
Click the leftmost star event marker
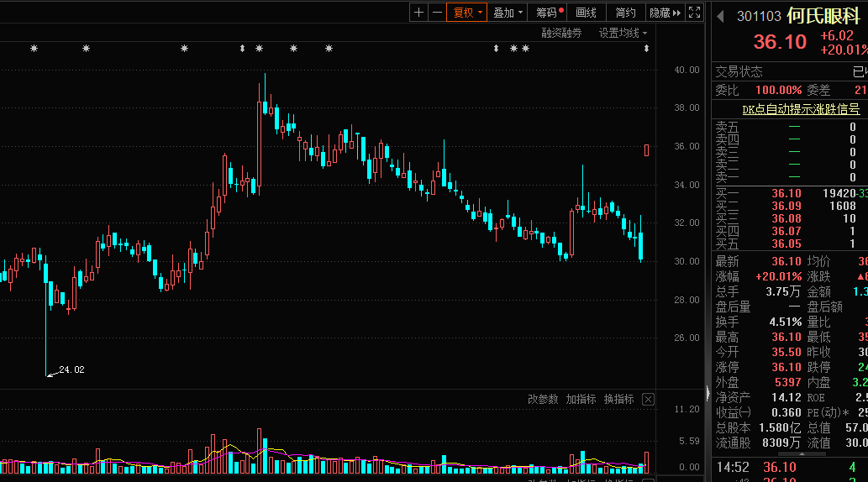coord(34,49)
